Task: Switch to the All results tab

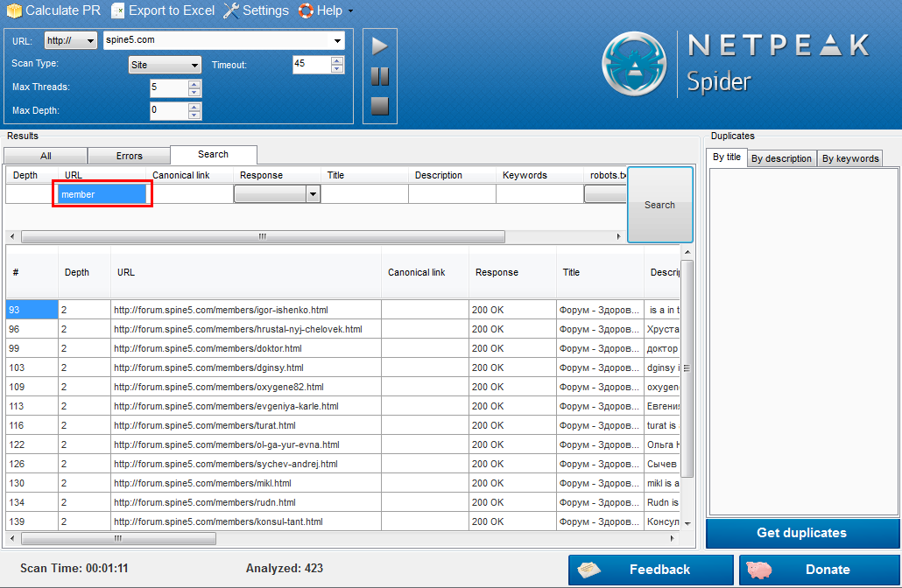Action: (46, 156)
